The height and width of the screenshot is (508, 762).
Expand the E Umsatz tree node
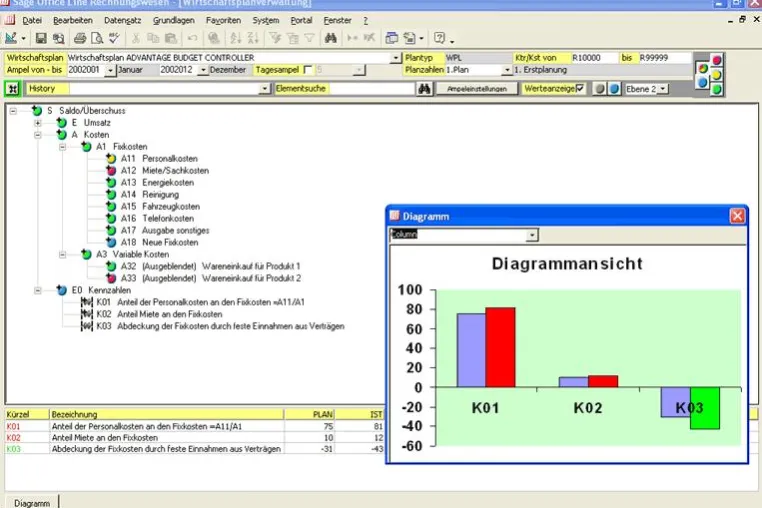[38, 123]
